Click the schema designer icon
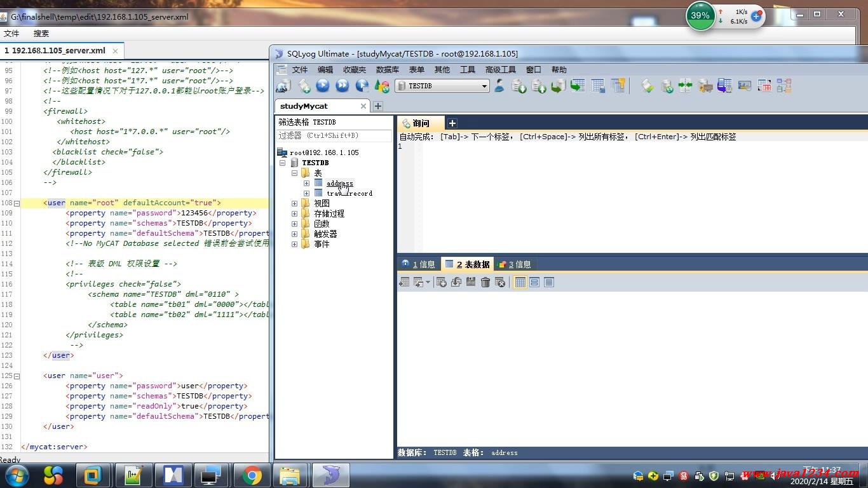This screenshot has width=868, height=488. [x=784, y=86]
